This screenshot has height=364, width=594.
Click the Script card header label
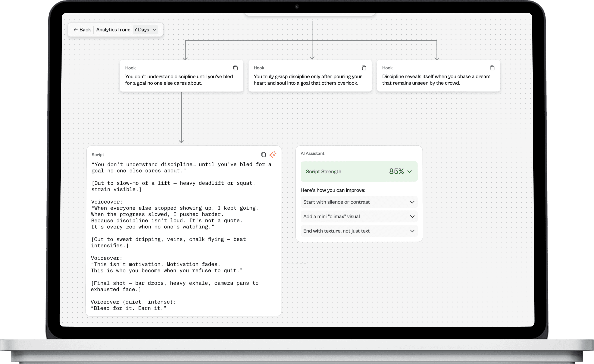98,155
